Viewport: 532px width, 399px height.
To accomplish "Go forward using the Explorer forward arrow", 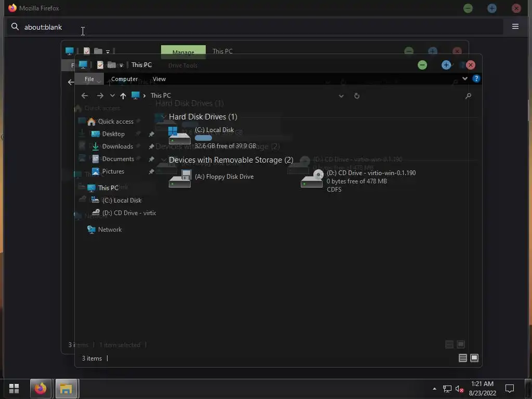I will [x=100, y=96].
